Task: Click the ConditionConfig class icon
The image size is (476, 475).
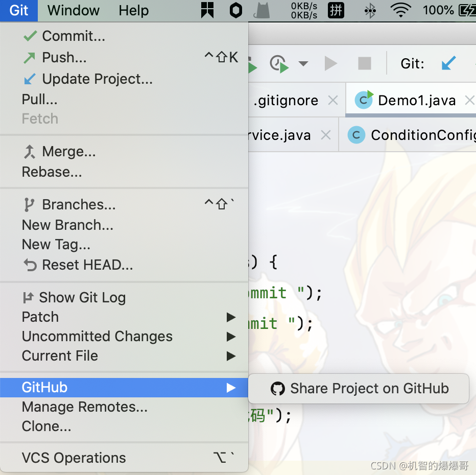Action: 356,135
